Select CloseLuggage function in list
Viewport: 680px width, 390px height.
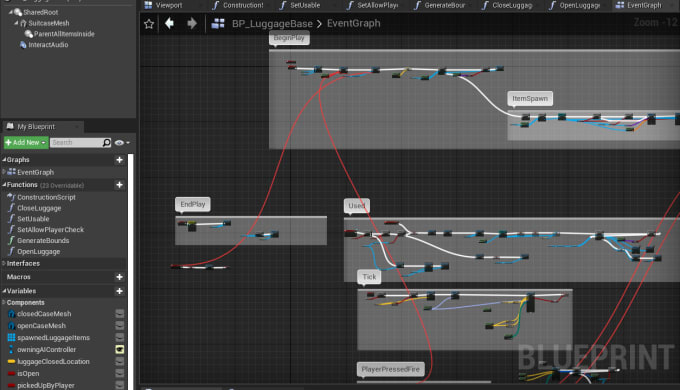point(39,208)
